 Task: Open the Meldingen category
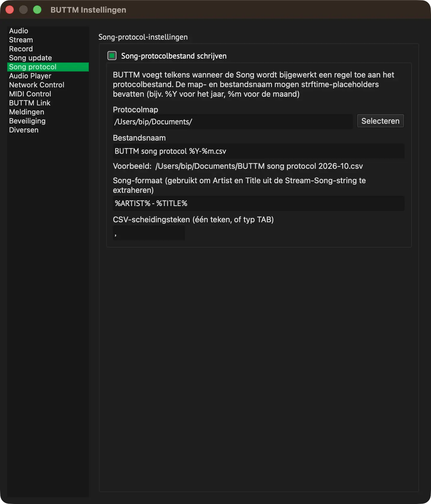coord(48,112)
